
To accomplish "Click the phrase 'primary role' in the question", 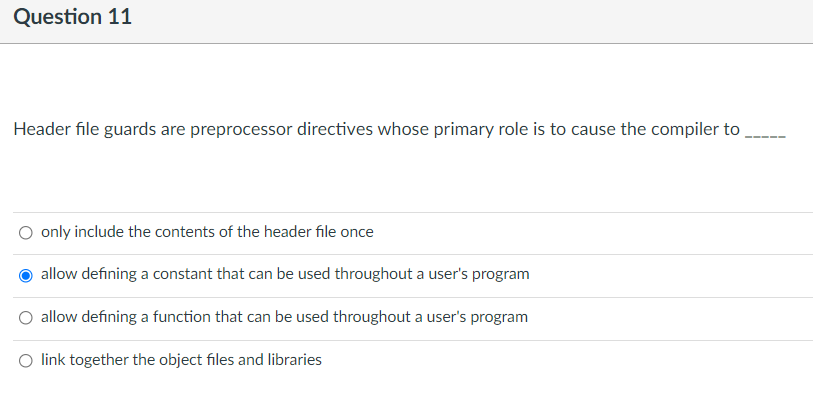I will point(464,130).
